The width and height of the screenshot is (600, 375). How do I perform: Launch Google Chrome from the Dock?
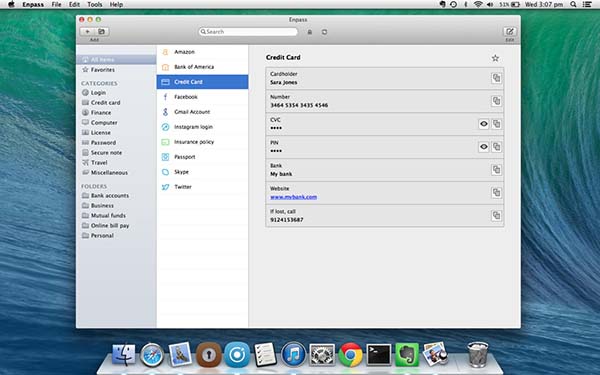click(x=350, y=354)
